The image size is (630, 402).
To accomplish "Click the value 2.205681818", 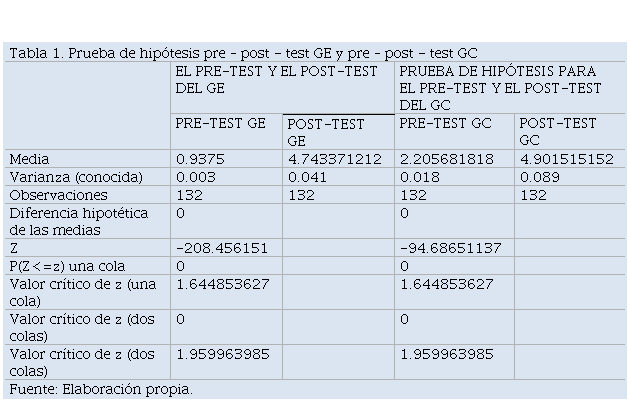I will pyautogui.click(x=446, y=159).
